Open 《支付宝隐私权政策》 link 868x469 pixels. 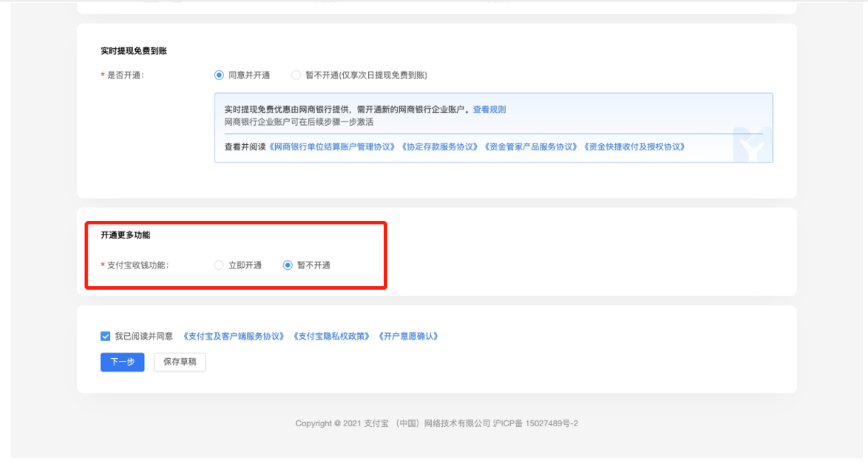[331, 336]
